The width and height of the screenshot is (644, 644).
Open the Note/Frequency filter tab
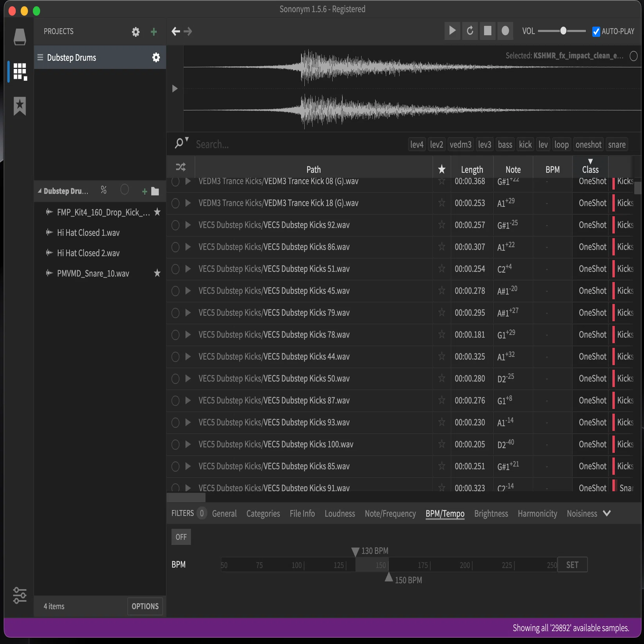coord(390,514)
